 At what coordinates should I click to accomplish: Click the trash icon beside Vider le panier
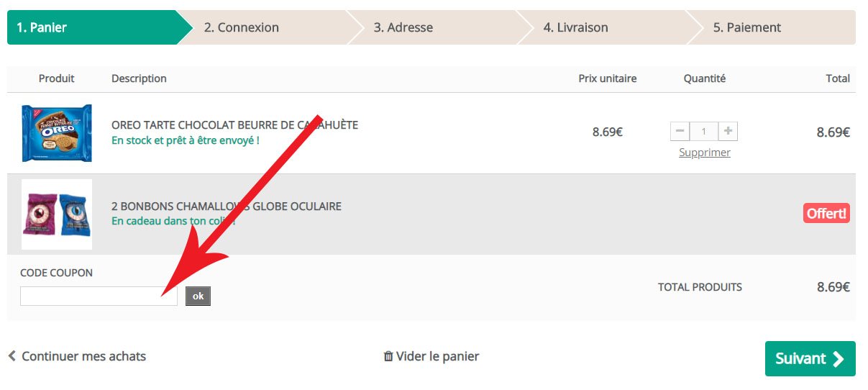(388, 356)
